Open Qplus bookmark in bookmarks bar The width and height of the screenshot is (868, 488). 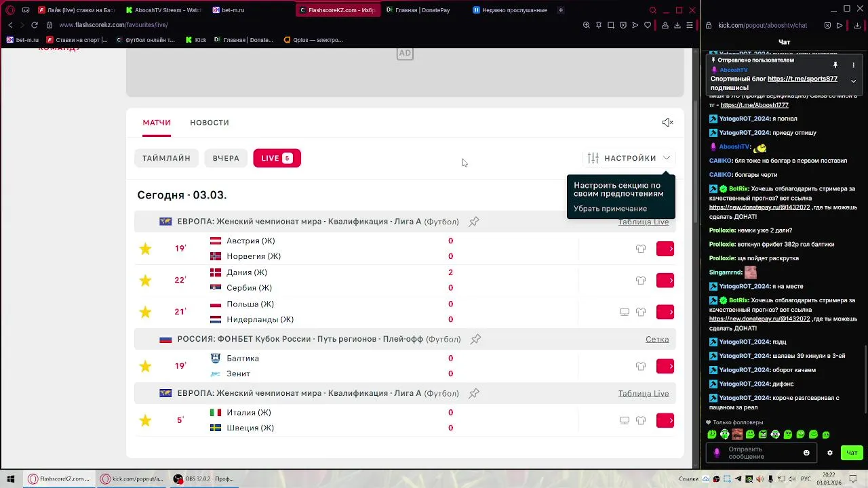click(313, 40)
